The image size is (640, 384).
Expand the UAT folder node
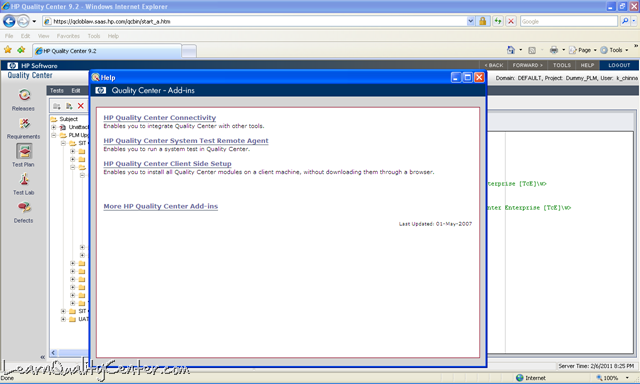63,319
